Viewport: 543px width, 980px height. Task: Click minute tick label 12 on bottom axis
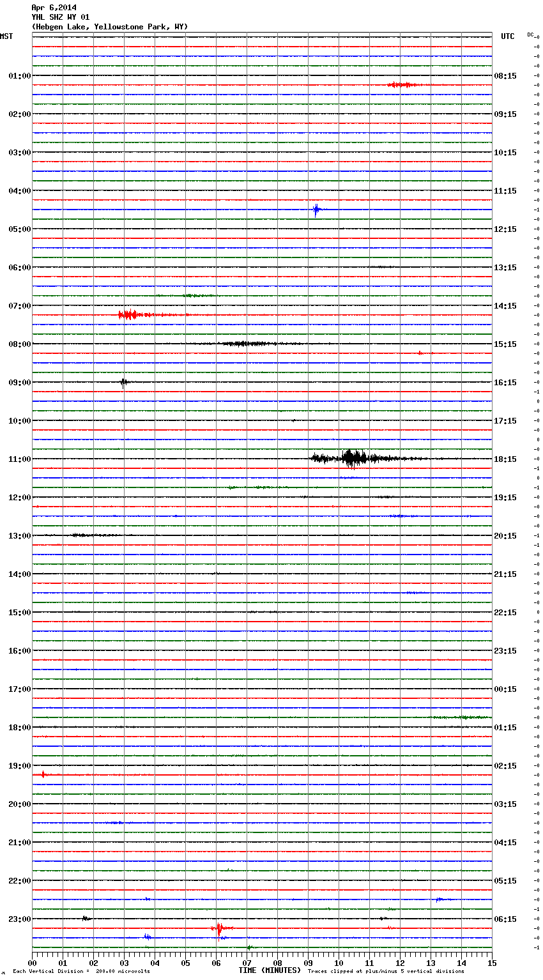[x=400, y=963]
